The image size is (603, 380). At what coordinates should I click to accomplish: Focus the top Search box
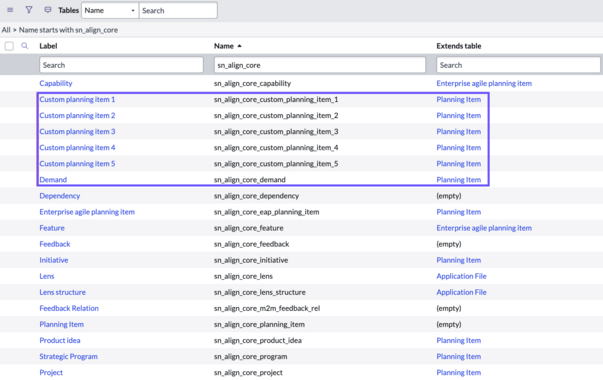pyautogui.click(x=178, y=10)
